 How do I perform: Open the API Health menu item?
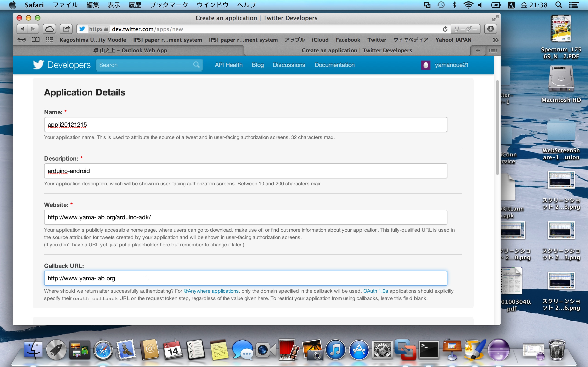coord(229,65)
